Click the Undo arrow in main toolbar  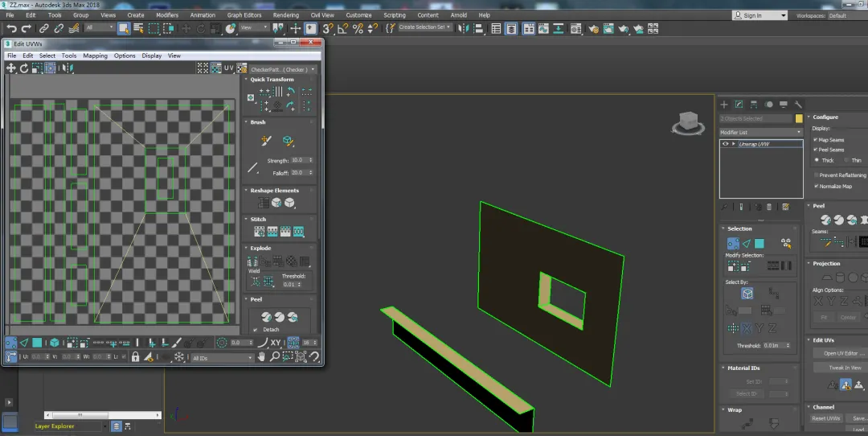click(11, 28)
